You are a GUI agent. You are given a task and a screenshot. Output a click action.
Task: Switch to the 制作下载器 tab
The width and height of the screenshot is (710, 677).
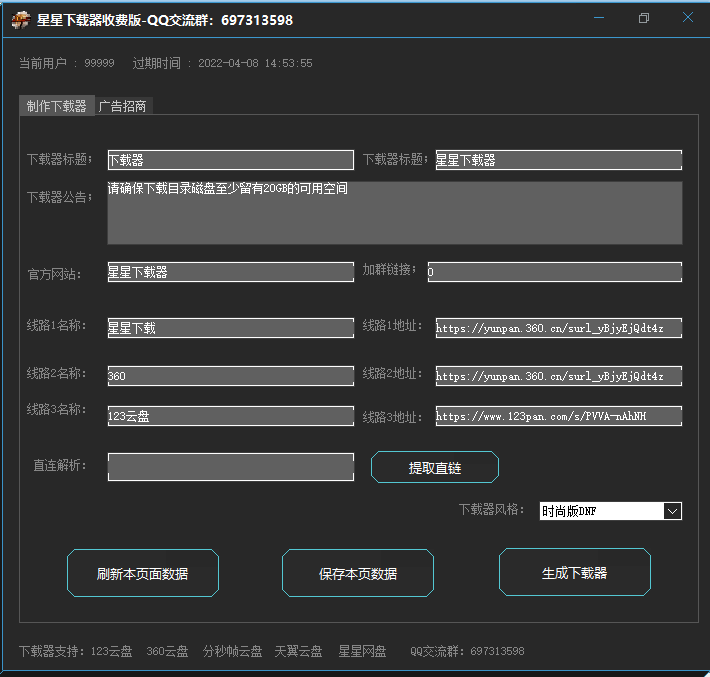tap(57, 106)
